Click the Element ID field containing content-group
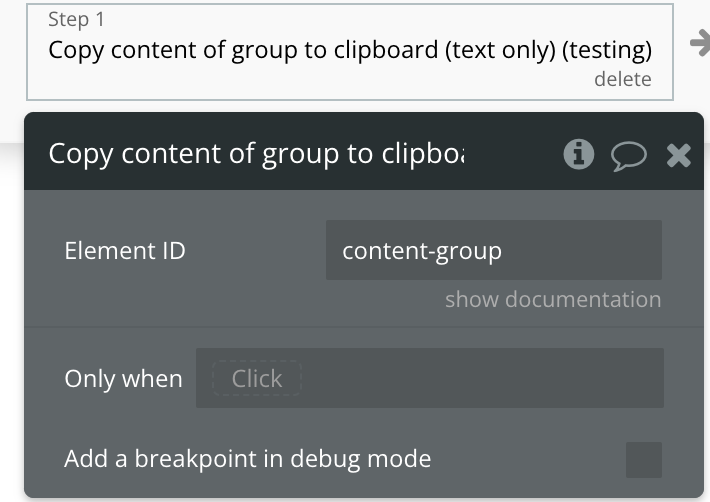 [494, 250]
